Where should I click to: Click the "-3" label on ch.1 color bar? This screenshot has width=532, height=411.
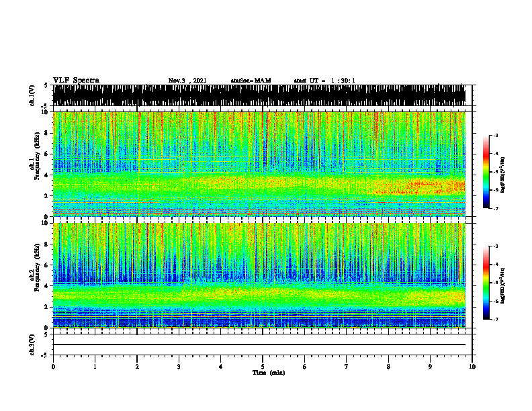tap(496, 136)
